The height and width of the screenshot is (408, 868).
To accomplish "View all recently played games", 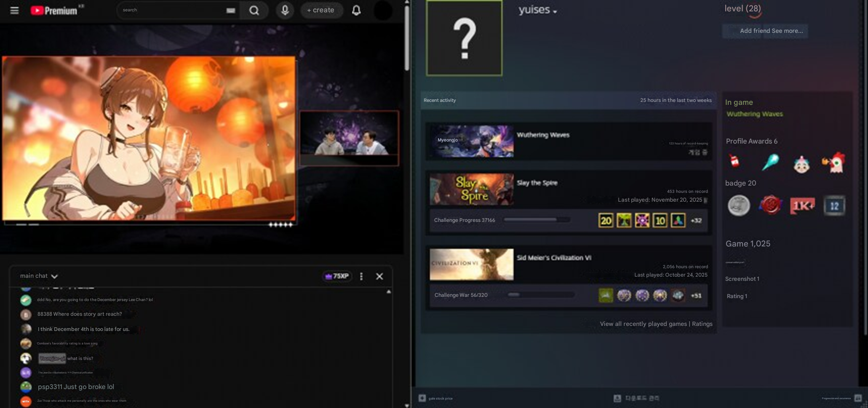I will coord(643,324).
